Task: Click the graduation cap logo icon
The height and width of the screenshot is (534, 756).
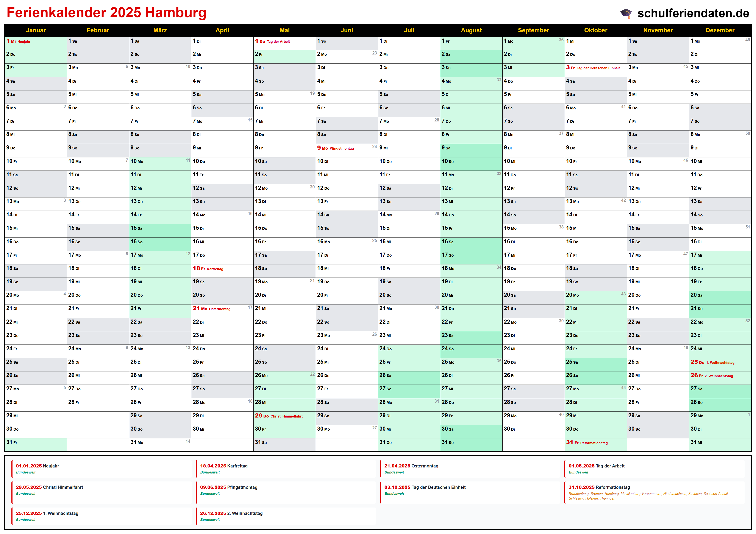Action: point(626,13)
